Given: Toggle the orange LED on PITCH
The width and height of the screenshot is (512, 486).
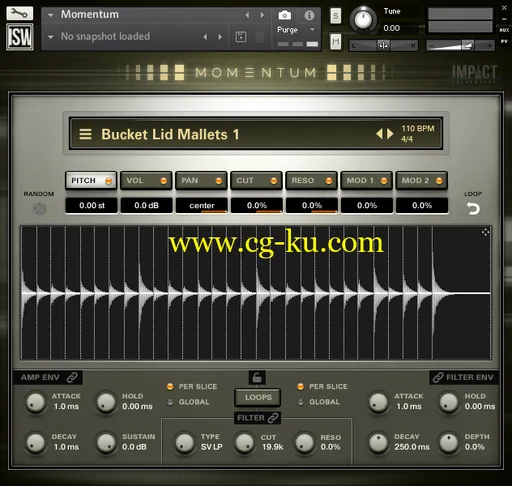Looking at the screenshot, I should click(108, 181).
